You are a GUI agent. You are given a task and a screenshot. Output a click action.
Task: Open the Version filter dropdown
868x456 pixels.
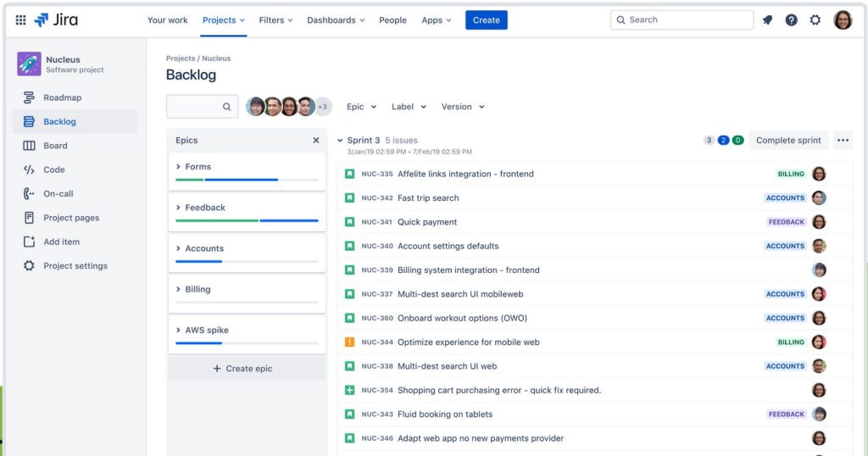point(463,107)
